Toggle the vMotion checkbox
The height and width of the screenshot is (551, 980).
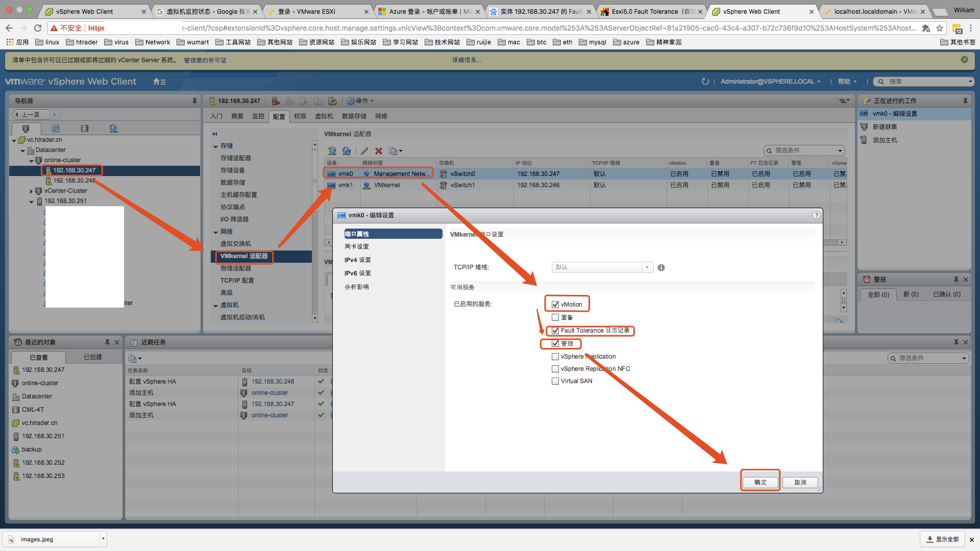(555, 305)
